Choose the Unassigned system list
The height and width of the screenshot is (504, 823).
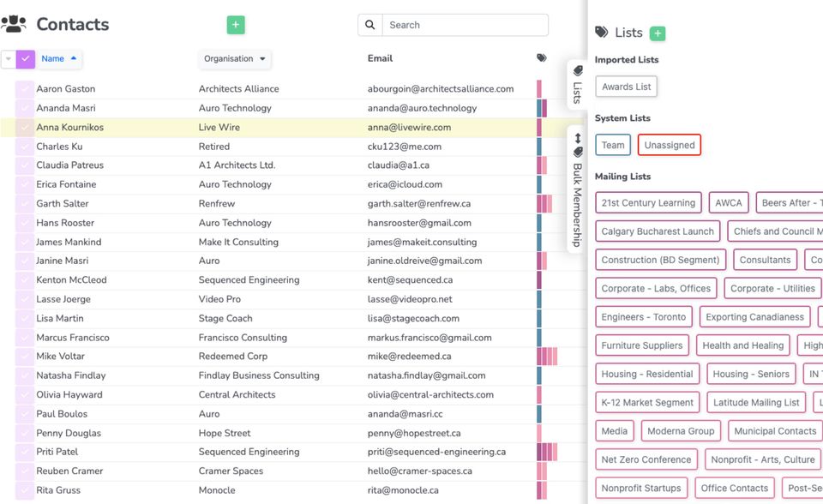click(669, 145)
